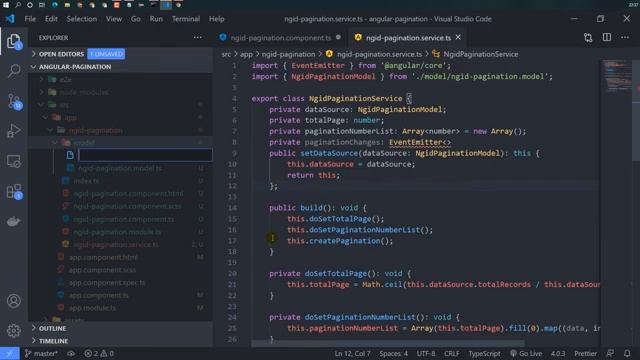Viewport: 640px width, 360px height.
Task: Close the ngid-pagination.service.ts tab
Action: pyautogui.click(x=458, y=37)
